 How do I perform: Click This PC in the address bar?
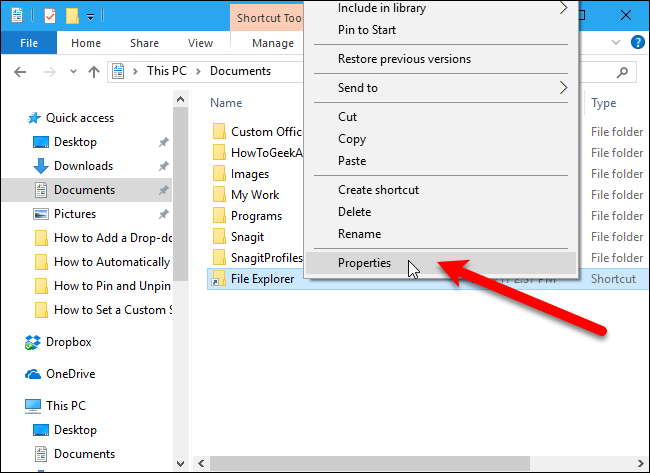pos(167,71)
